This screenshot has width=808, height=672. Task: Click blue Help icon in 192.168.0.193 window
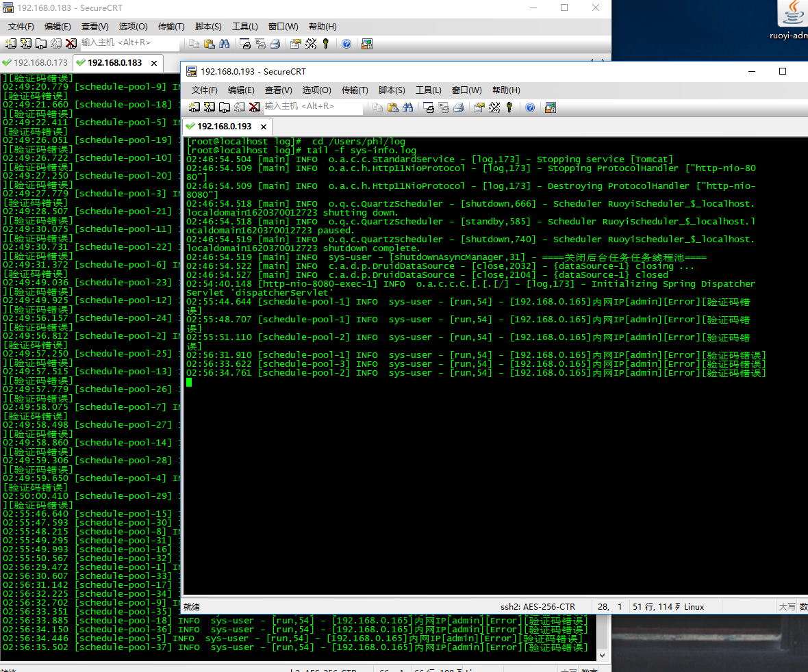coord(530,107)
